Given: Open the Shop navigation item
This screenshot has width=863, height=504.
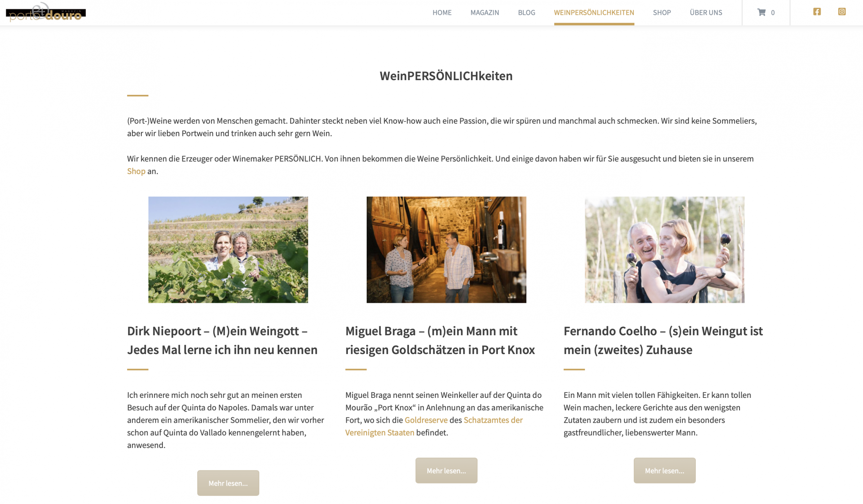Looking at the screenshot, I should coord(662,13).
